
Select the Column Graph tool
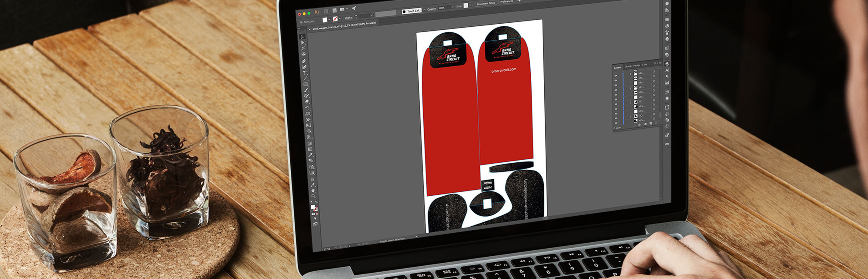tap(312, 173)
